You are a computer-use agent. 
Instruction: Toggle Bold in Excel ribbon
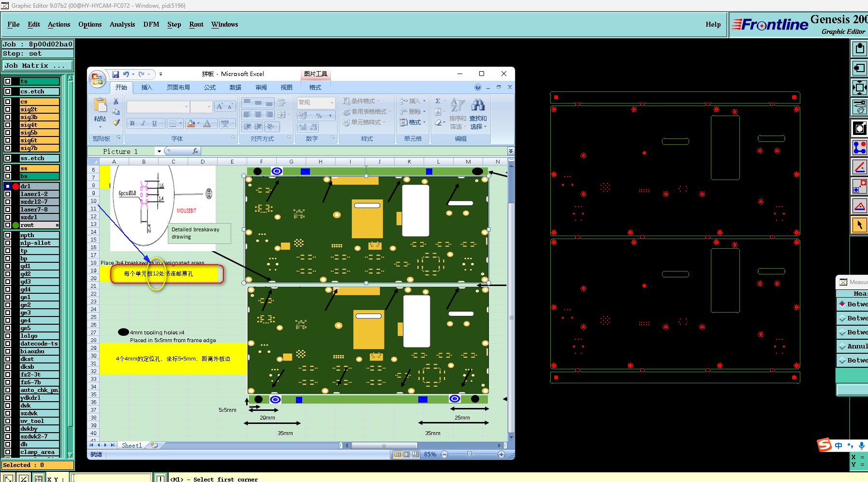[132, 123]
